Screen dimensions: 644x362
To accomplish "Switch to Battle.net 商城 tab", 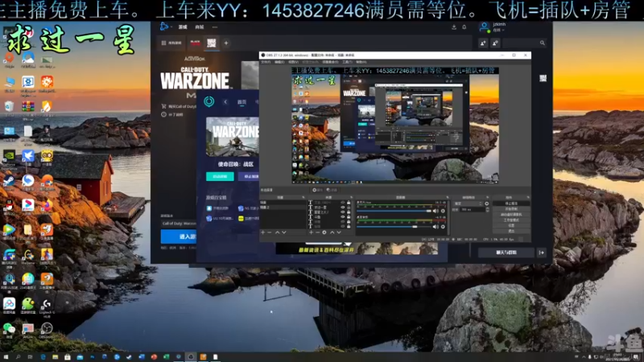I will (200, 27).
